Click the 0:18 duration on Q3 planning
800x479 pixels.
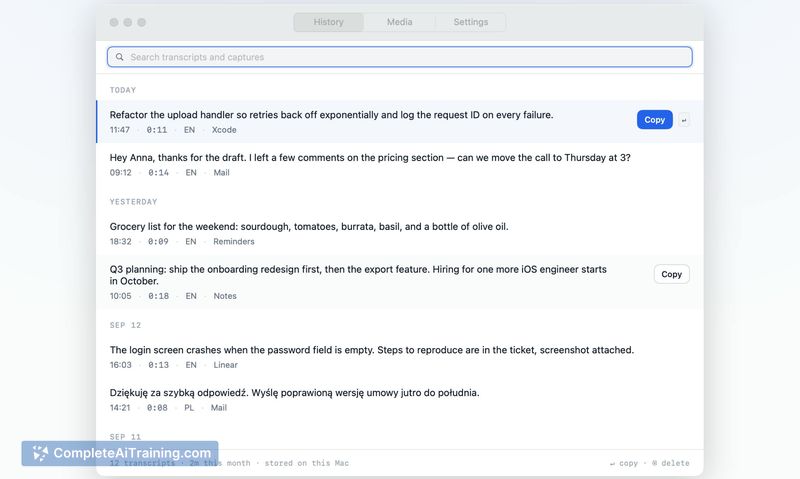click(158, 296)
